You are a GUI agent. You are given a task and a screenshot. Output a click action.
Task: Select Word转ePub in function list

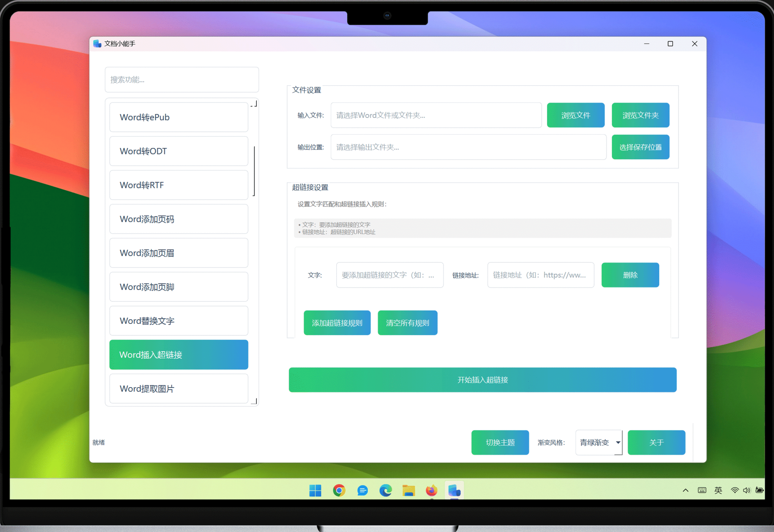click(x=178, y=117)
